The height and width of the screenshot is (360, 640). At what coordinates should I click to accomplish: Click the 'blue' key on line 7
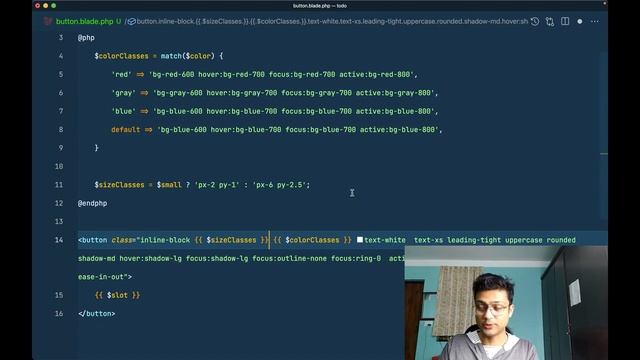(x=123, y=111)
